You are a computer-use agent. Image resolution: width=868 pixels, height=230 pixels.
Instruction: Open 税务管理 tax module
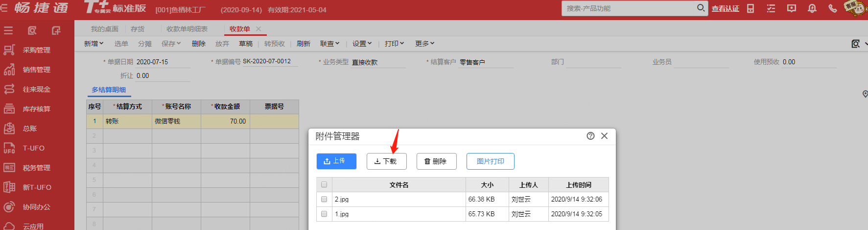pyautogui.click(x=37, y=168)
